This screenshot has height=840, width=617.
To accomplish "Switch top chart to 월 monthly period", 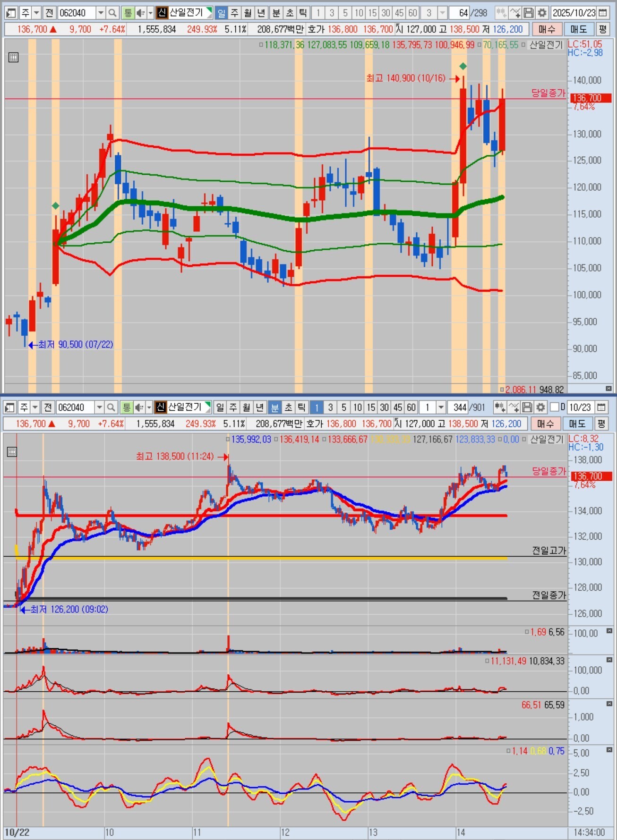I will click(x=248, y=13).
